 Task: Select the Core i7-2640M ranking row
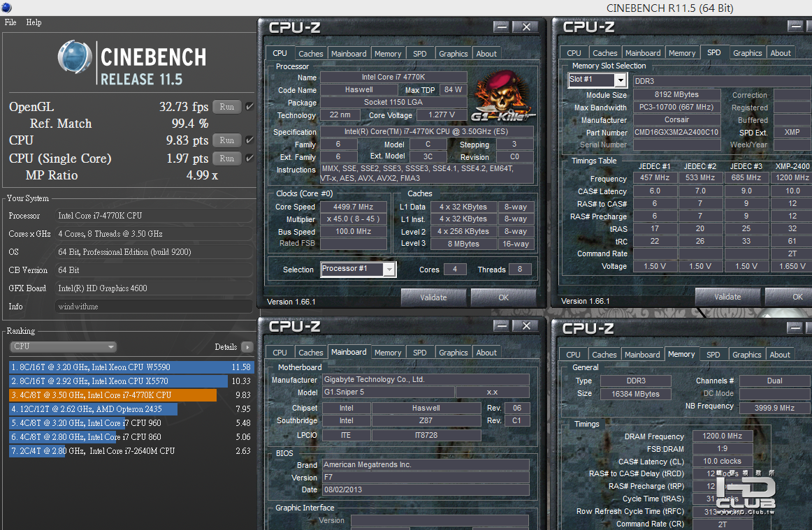click(x=130, y=451)
